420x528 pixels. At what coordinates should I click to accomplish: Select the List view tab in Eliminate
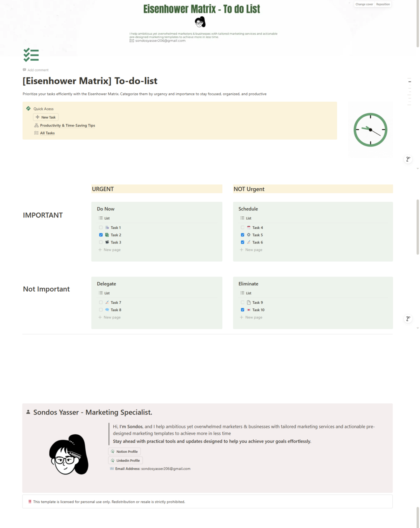coord(246,293)
